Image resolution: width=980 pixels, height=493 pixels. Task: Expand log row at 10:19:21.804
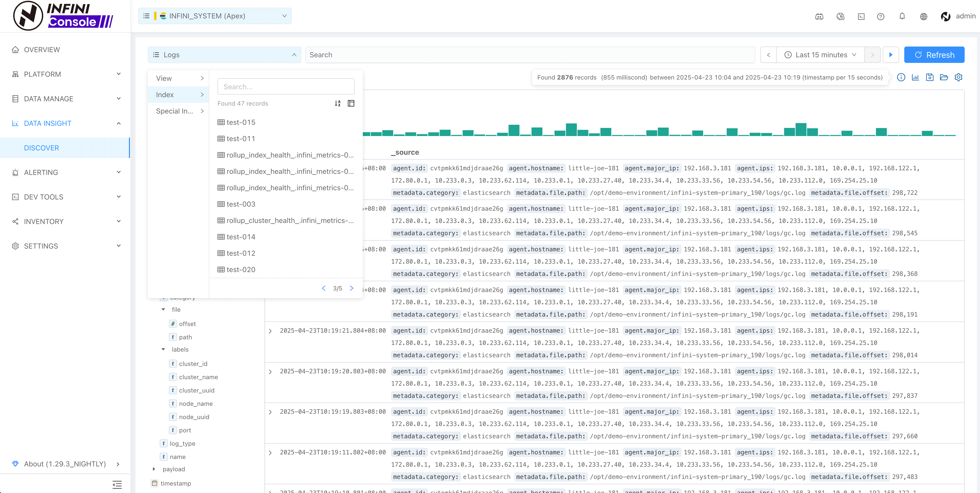pos(270,331)
